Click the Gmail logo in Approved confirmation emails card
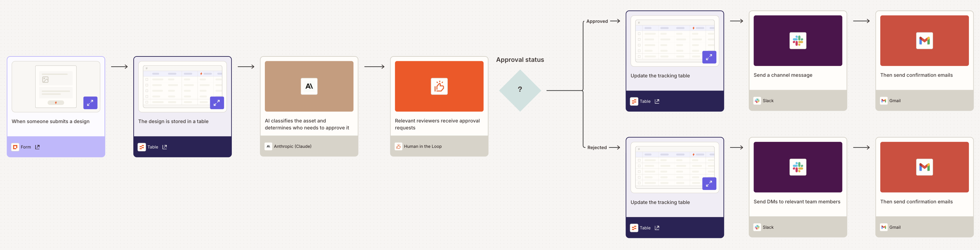 pyautogui.click(x=924, y=41)
